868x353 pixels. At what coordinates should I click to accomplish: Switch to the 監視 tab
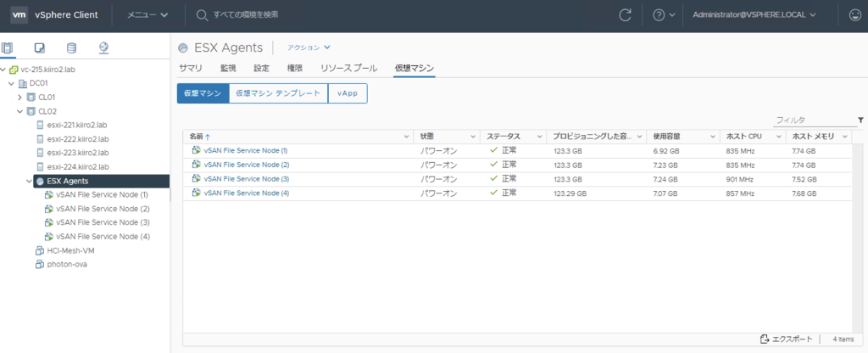click(228, 68)
